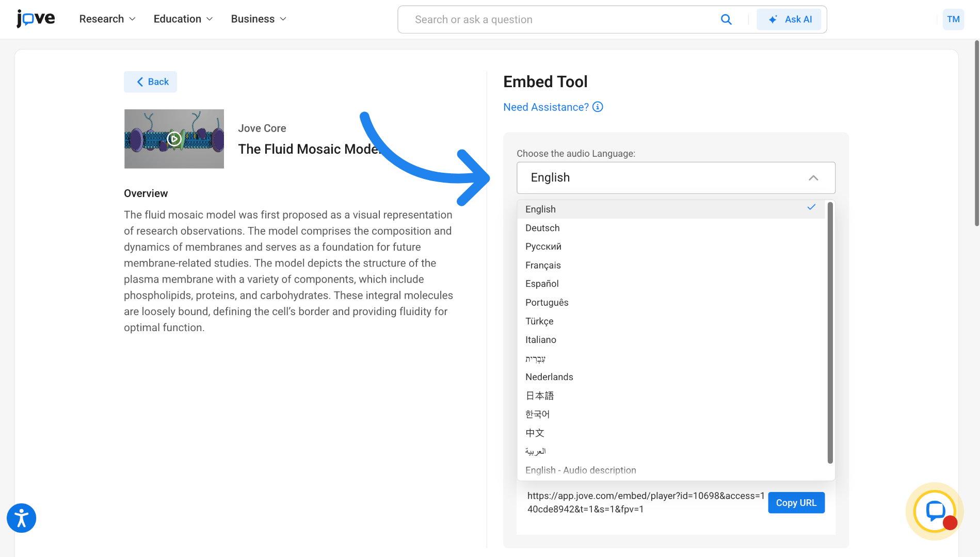Select the Arabic language option
This screenshot has width=980, height=557.
pyautogui.click(x=671, y=452)
